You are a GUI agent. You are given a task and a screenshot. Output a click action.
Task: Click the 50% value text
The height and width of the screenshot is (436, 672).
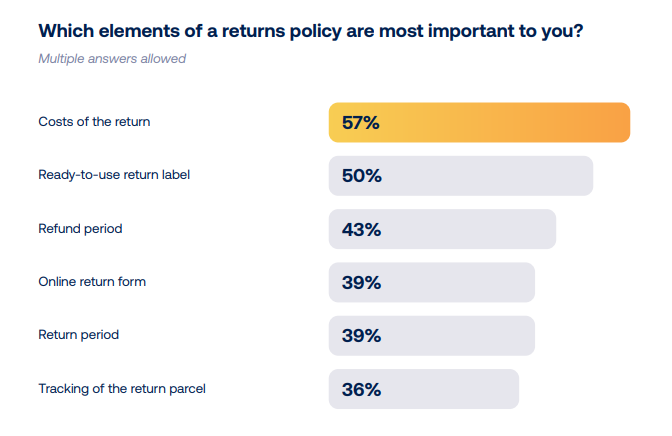tap(361, 176)
